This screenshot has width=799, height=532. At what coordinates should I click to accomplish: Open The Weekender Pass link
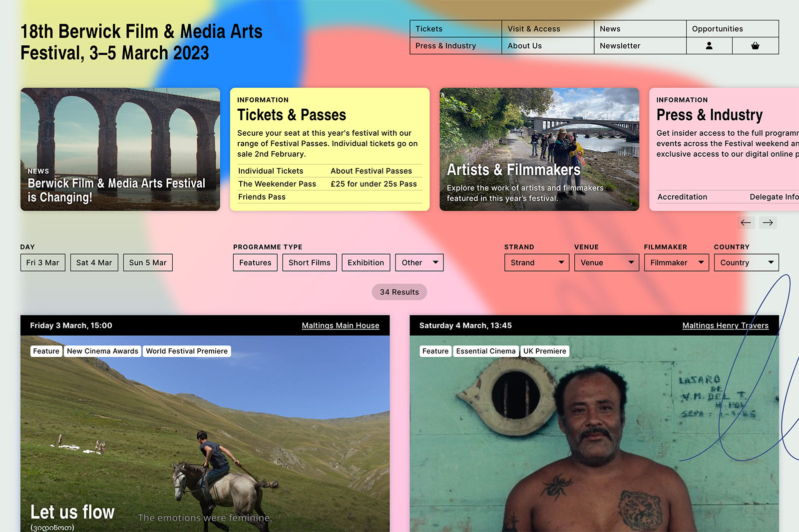tap(277, 184)
